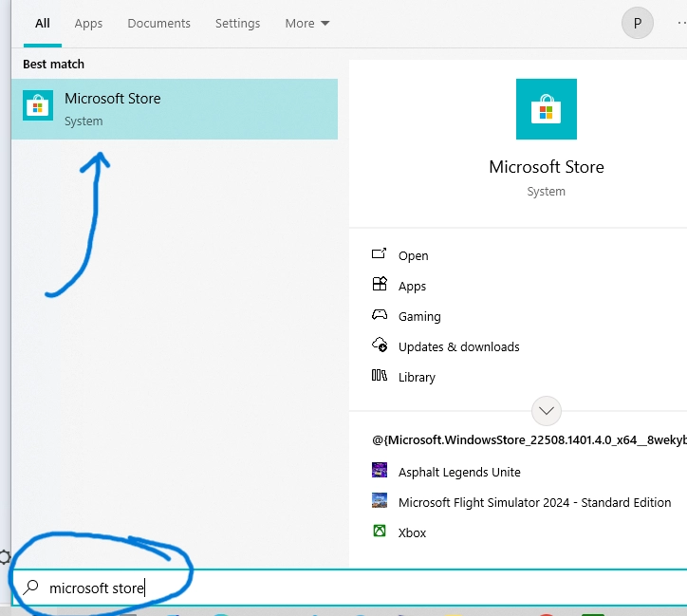Open the Microsoft Store best match result
The width and height of the screenshot is (687, 616).
click(175, 109)
